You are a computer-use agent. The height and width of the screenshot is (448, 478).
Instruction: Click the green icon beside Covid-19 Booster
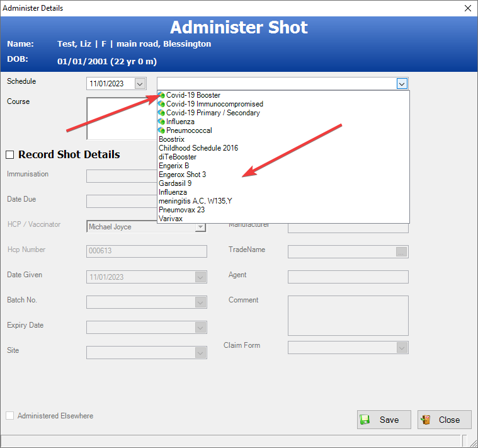pyautogui.click(x=162, y=95)
